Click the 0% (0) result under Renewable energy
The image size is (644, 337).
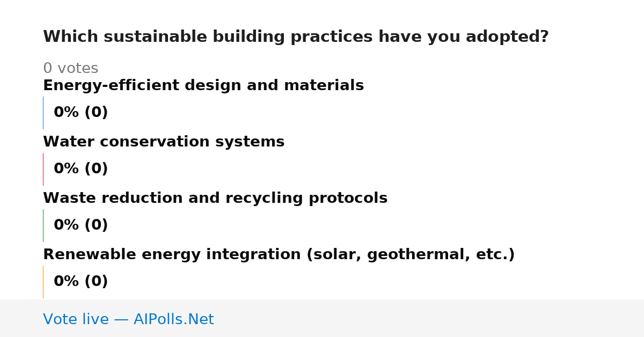[x=81, y=282]
